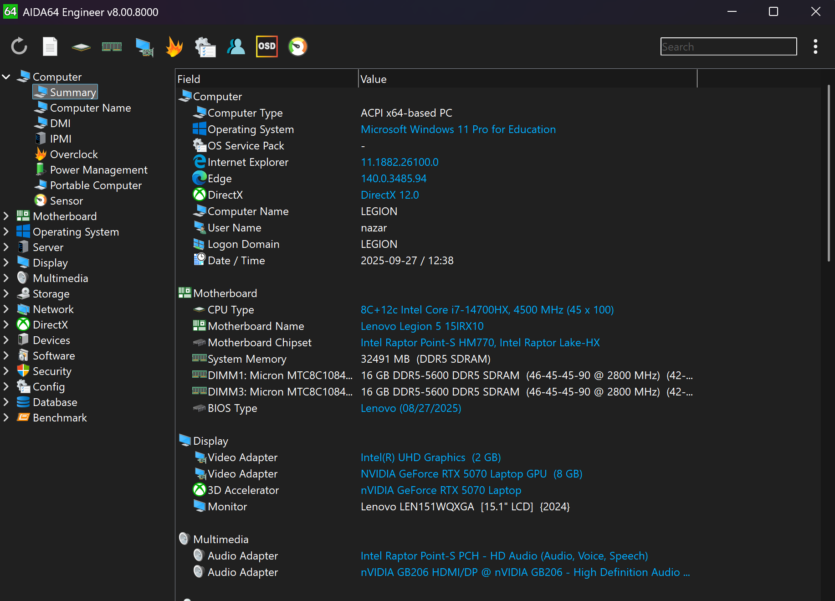Open the Microsoft Windows 11 Pro for Education link
Viewport: 835px width, 601px height.
coord(458,129)
